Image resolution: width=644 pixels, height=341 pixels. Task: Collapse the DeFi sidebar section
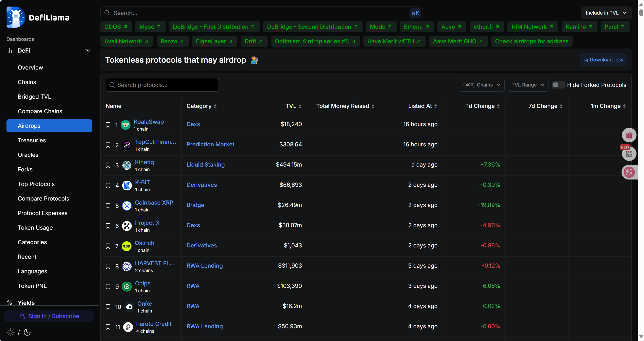88,51
